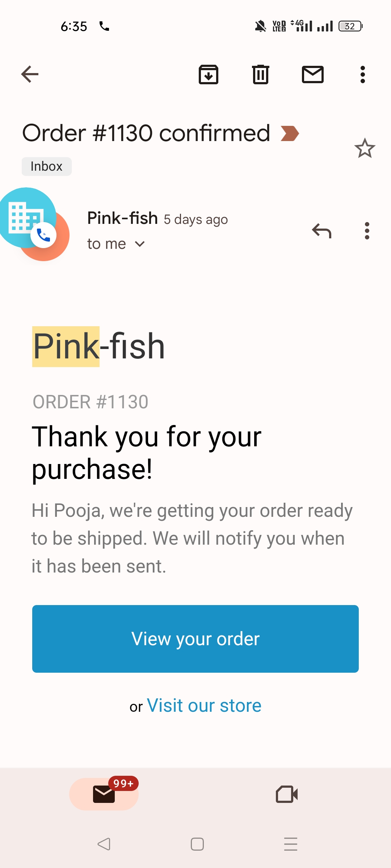This screenshot has height=868, width=391.
Task: Switch to the Meet video tab
Action: point(287,794)
